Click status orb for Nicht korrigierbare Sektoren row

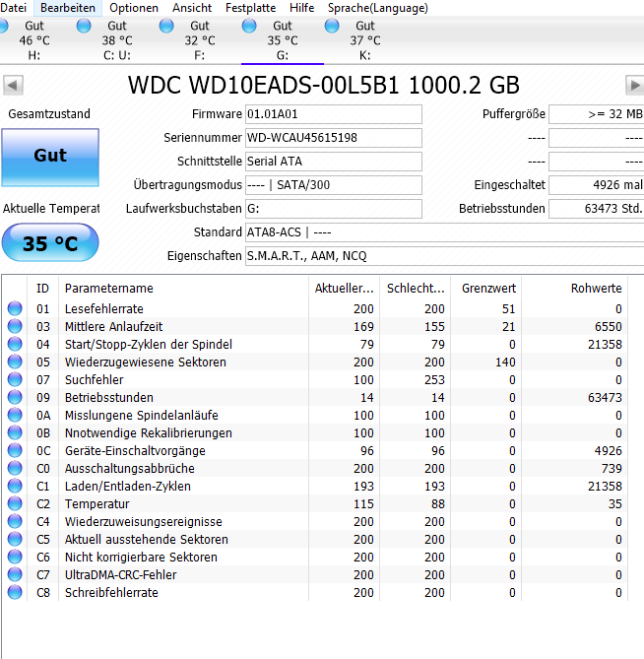pos(15,557)
